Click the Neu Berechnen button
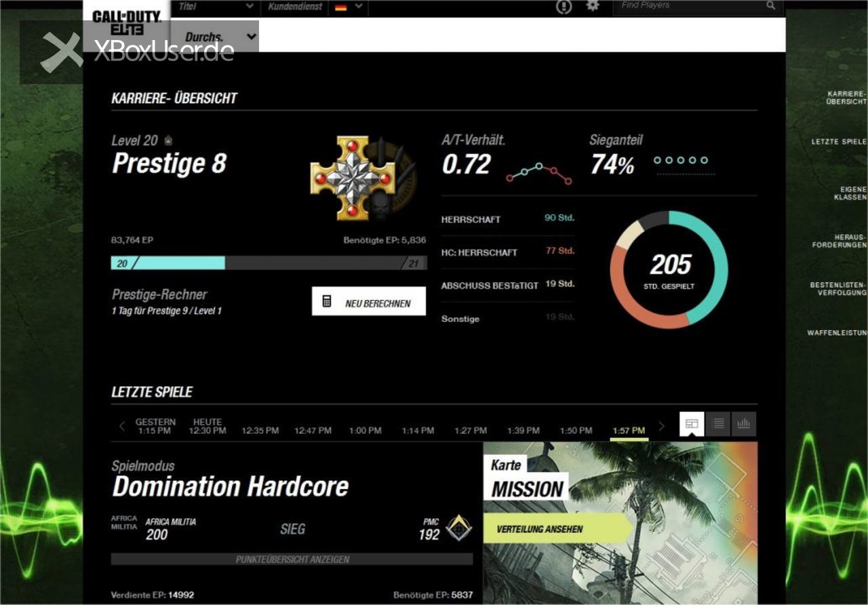Screen dimensions: 868x605 [x=369, y=301]
